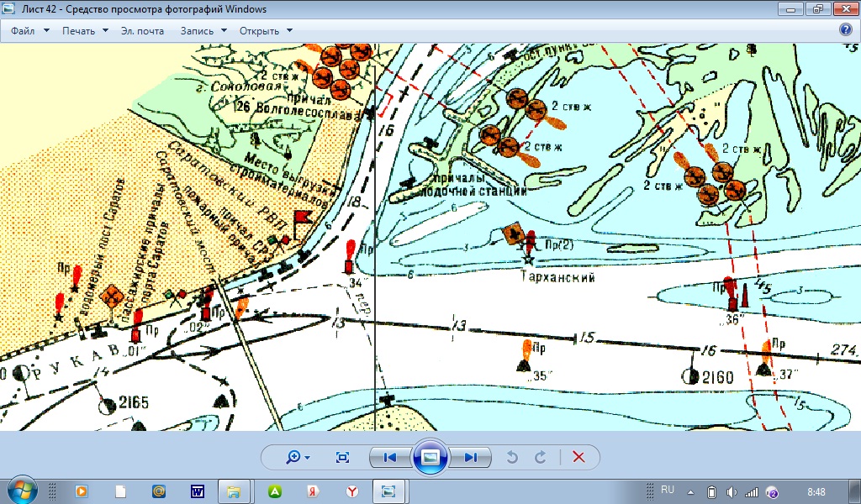Expand the Файл menu dropdown
The width and height of the screenshot is (861, 504).
[x=30, y=31]
